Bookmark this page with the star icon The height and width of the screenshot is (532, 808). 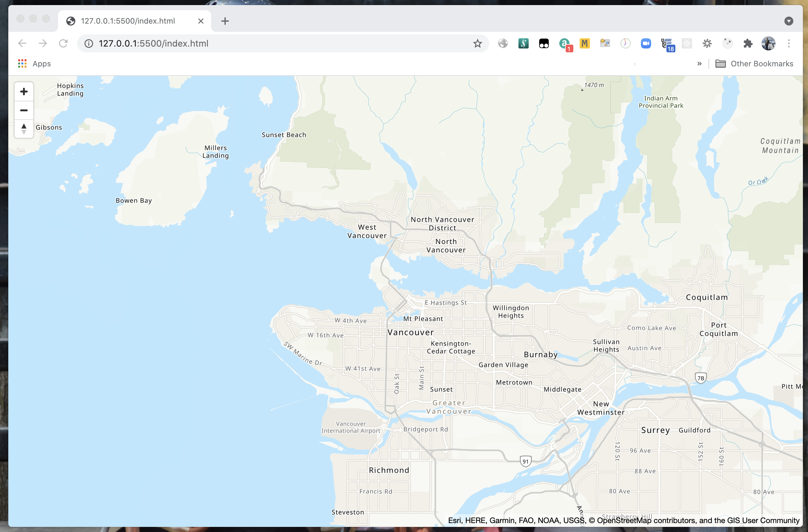point(477,43)
